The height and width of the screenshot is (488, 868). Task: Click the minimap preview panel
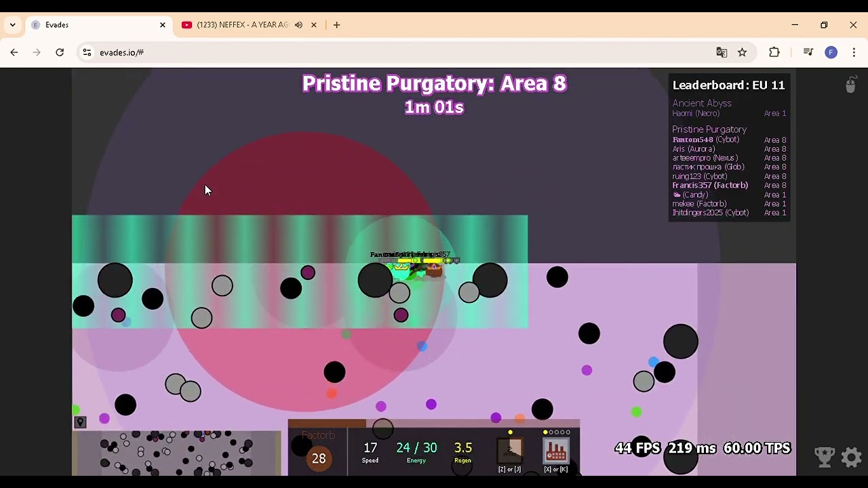pos(177,453)
